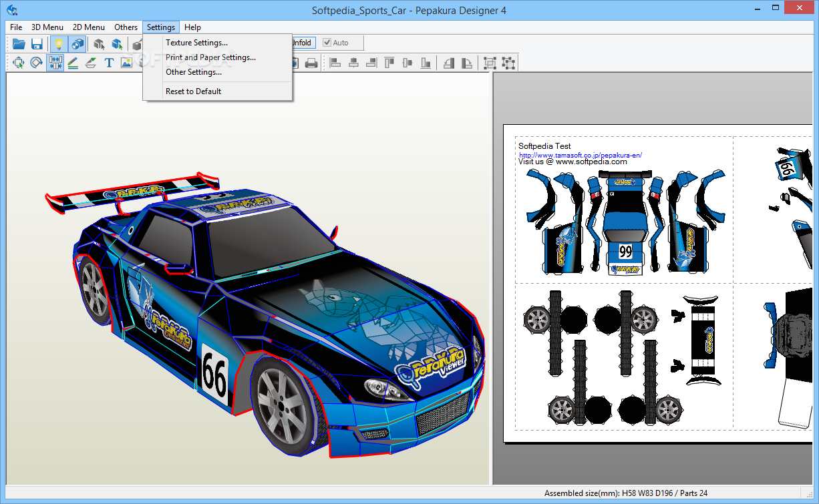Select the Input Text 'T' tool

109,63
